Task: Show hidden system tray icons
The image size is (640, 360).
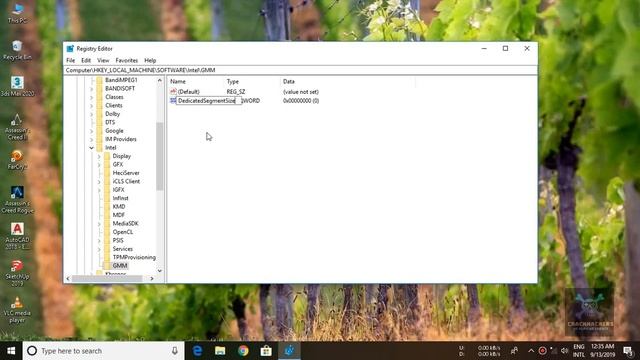Action: pos(531,351)
